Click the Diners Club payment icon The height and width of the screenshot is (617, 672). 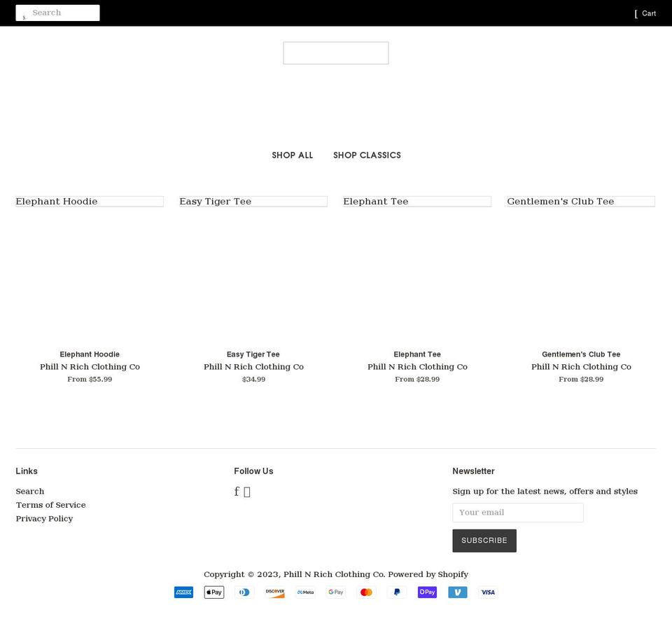(245, 592)
